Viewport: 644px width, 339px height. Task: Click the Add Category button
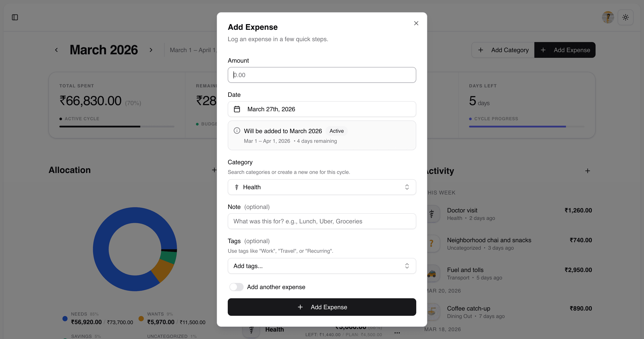502,50
